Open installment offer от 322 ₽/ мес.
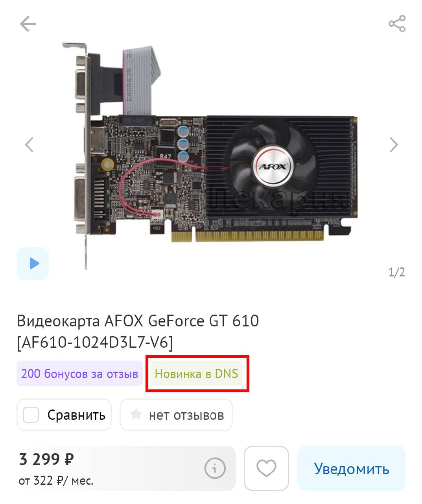Image resolution: width=422 pixels, height=504 pixels. coord(56,480)
